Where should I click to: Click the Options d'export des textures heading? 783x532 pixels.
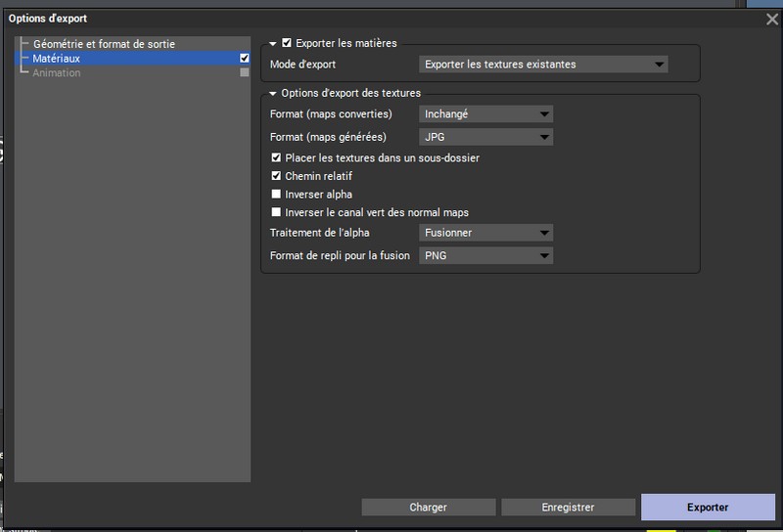[351, 93]
